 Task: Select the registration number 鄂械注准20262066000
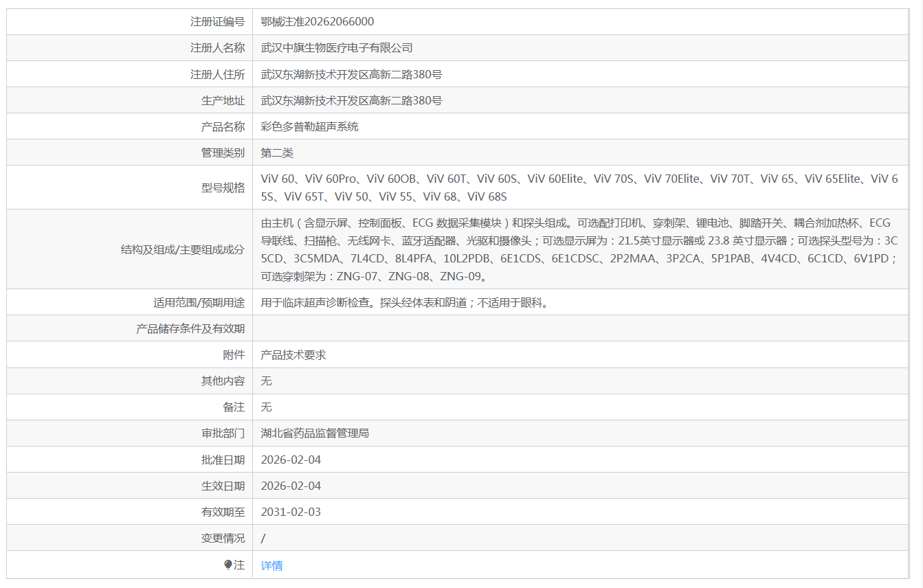(318, 22)
